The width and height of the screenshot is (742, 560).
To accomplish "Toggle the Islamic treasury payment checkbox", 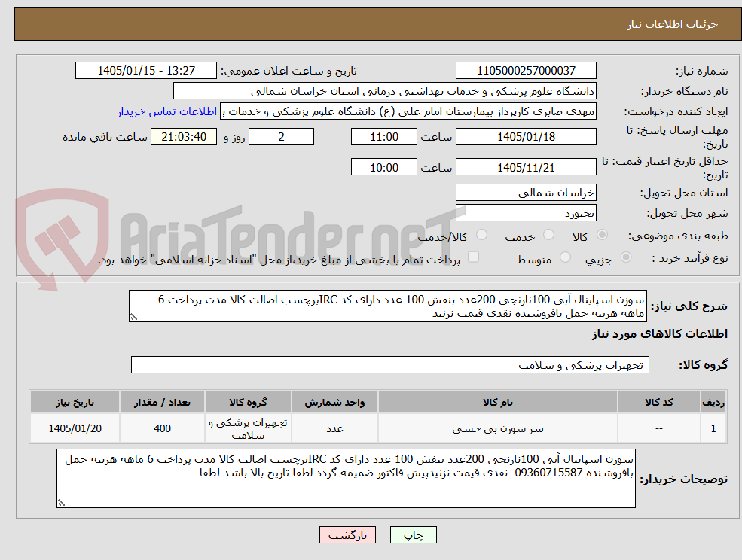I will pyautogui.click(x=473, y=257).
